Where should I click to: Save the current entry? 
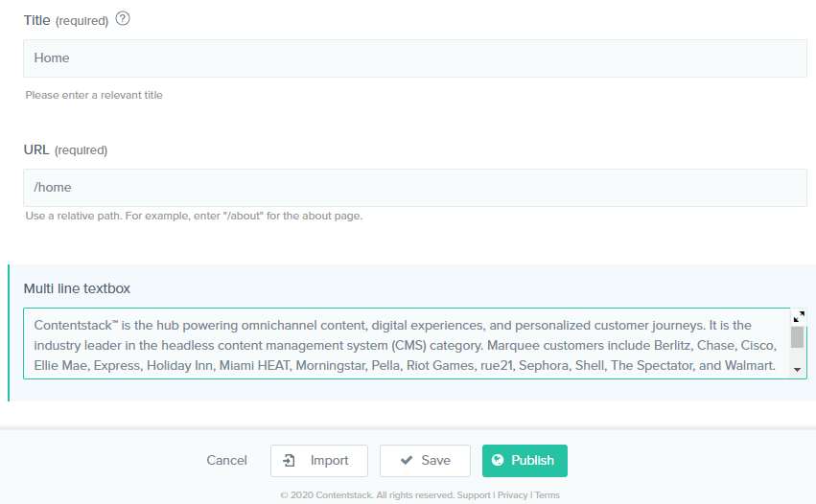click(x=425, y=461)
